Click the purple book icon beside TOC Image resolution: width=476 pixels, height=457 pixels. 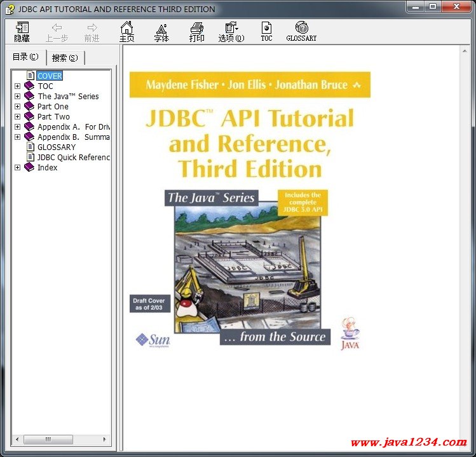click(29, 86)
